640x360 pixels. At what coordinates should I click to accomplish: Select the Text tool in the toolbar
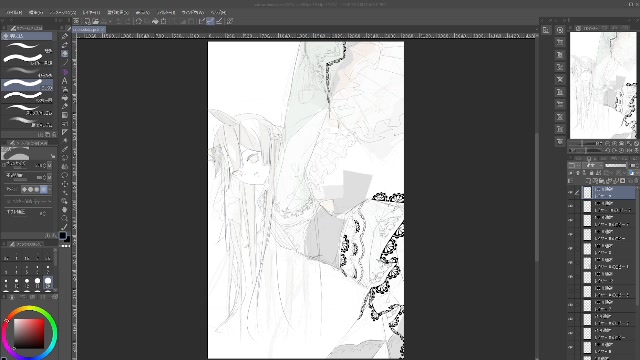[64, 81]
